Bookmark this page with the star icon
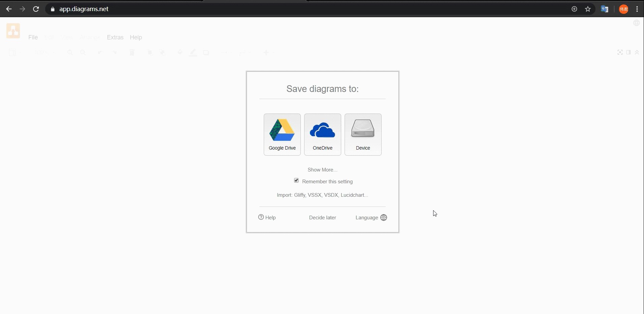Viewport: 644px width, 314px height. (588, 9)
